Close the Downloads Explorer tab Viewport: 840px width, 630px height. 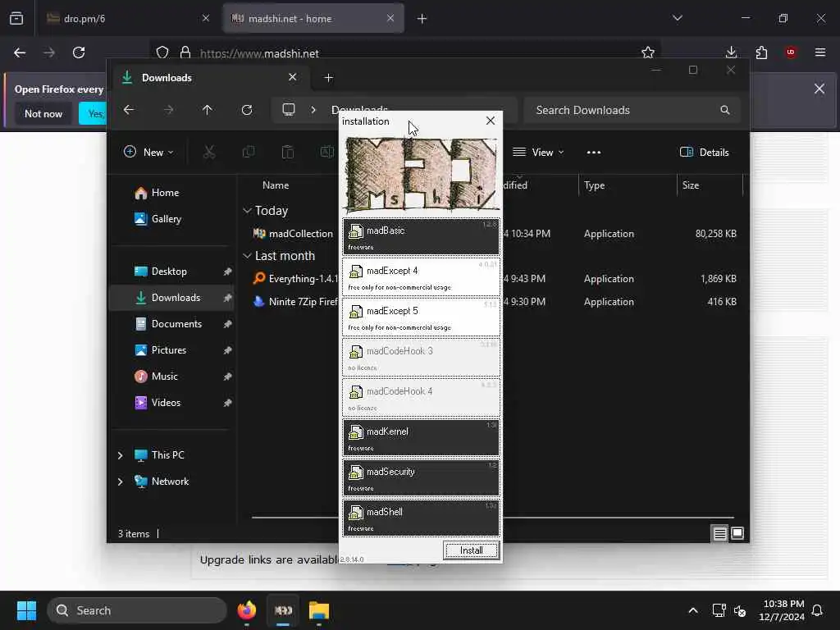point(293,77)
